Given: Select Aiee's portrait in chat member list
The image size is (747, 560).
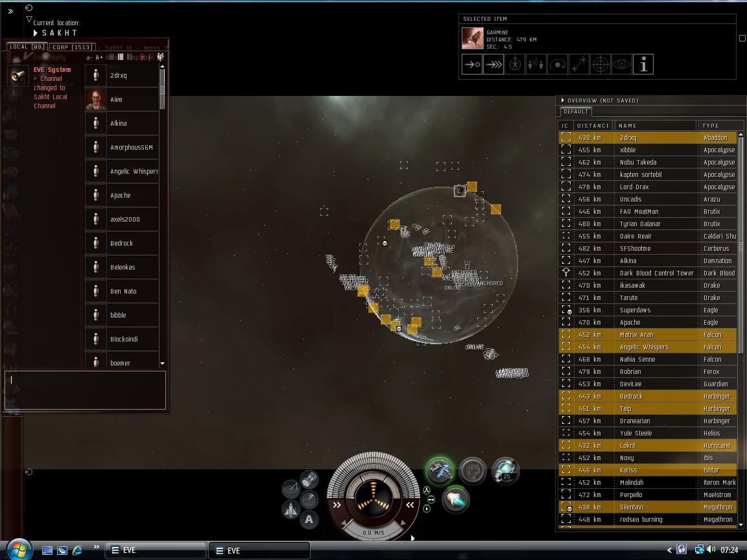Looking at the screenshot, I should coord(96,99).
